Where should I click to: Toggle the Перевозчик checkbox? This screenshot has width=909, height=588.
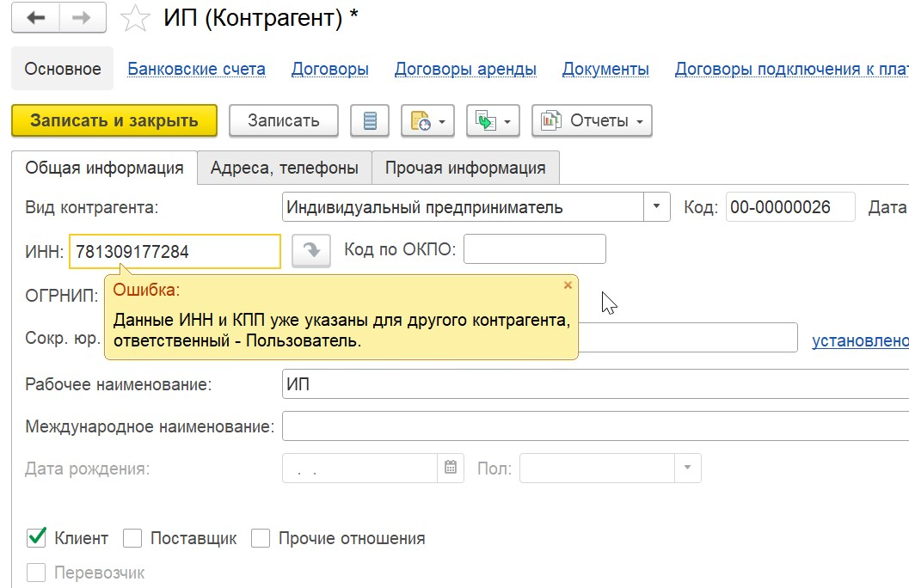point(36,573)
